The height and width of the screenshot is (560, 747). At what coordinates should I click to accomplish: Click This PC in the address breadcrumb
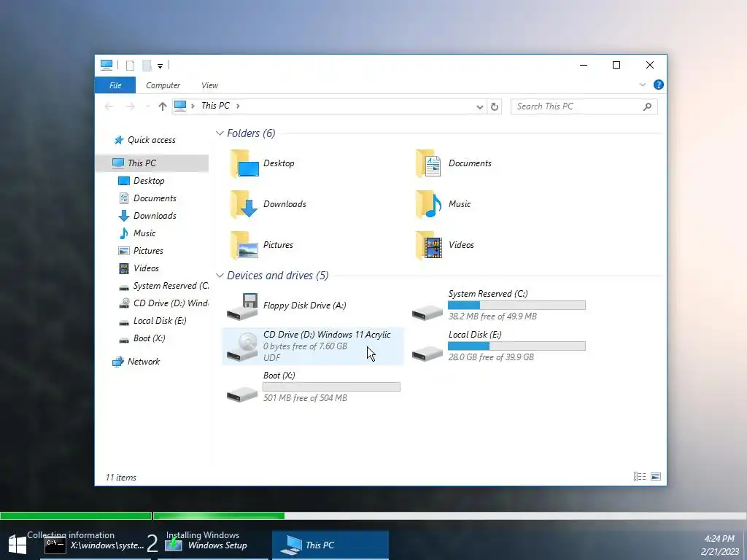(215, 106)
